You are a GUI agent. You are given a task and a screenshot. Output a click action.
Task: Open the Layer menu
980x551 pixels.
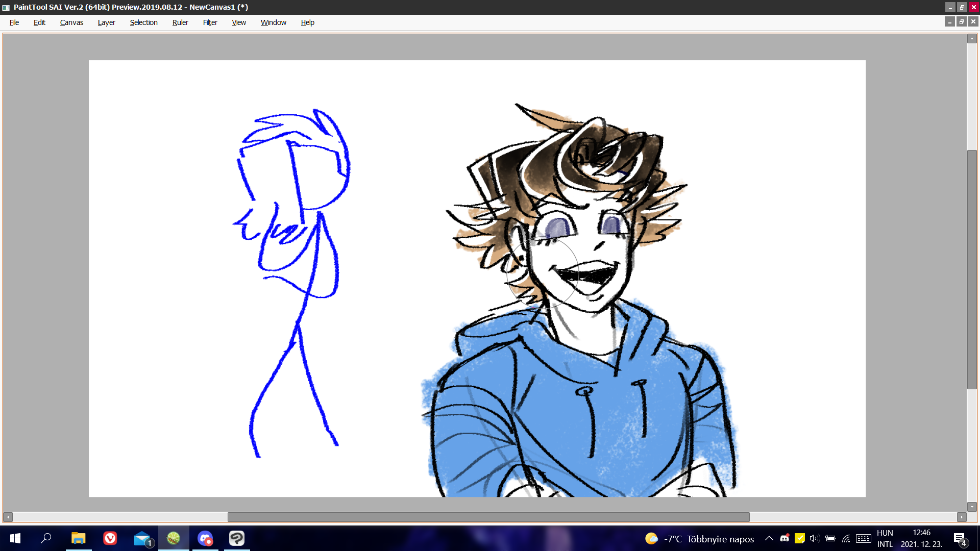coord(106,22)
